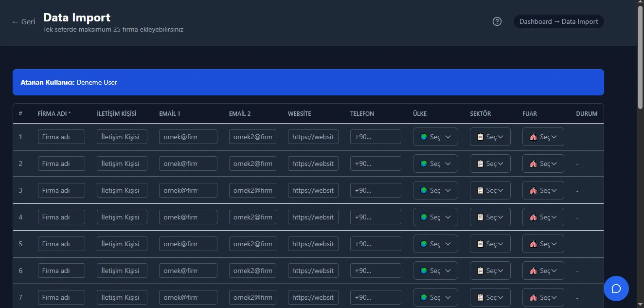Open the chat bubble in bottom-right corner
644x308 pixels.
pos(616,289)
